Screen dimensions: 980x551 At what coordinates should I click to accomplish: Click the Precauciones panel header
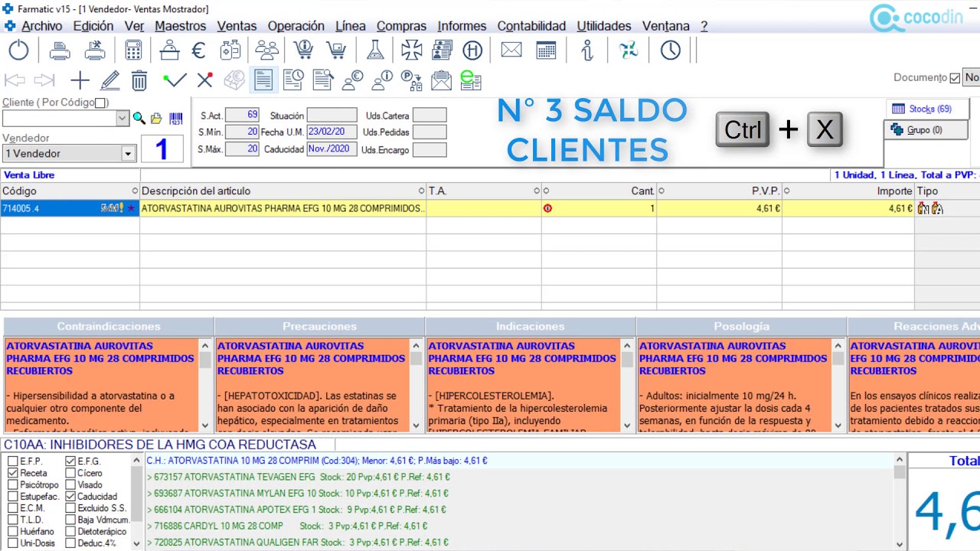pos(319,327)
